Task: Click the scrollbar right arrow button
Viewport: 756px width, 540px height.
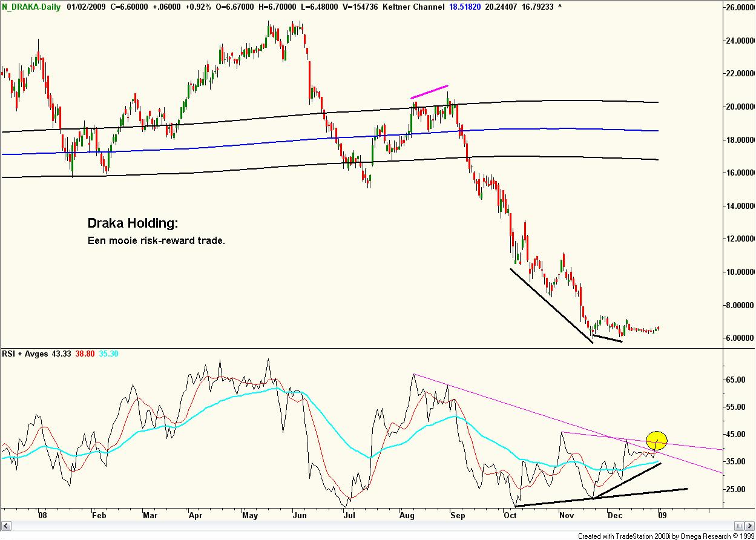Action: coord(750,525)
